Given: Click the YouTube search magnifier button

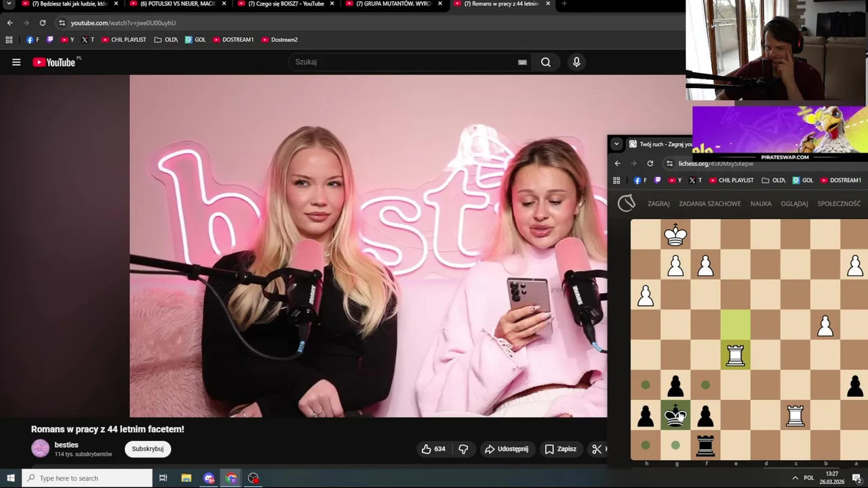Looking at the screenshot, I should click(x=546, y=62).
